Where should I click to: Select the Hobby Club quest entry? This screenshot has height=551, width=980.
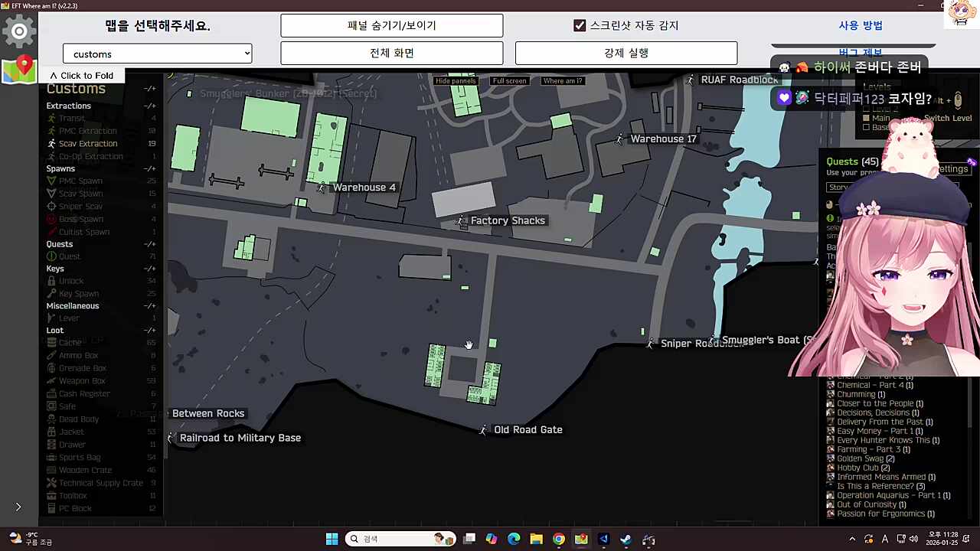pyautogui.click(x=863, y=468)
